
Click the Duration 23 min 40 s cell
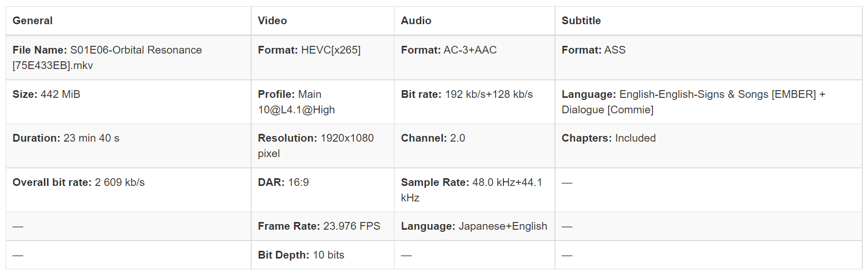[x=66, y=138]
